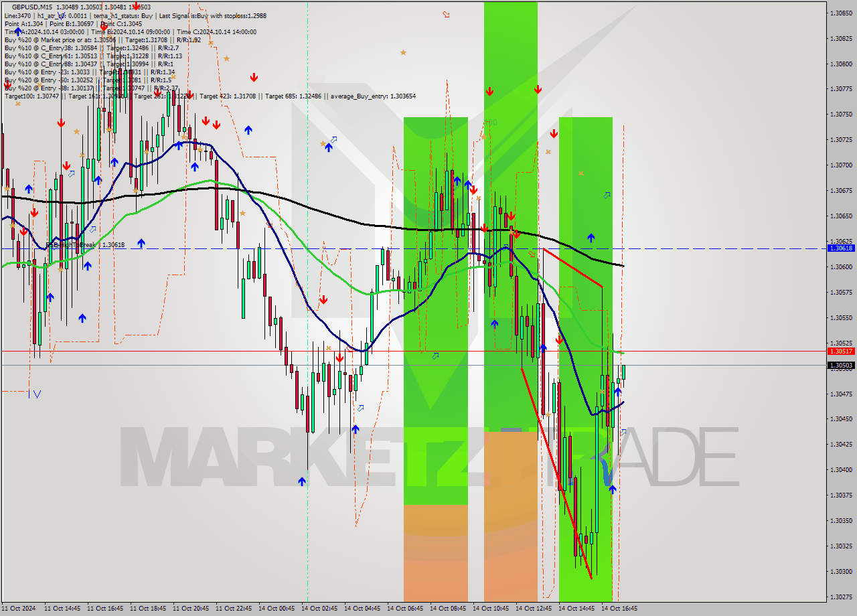Image resolution: width=857 pixels, height=616 pixels.
Task: Click the 1.30450 price axis label
Action: coord(841,418)
